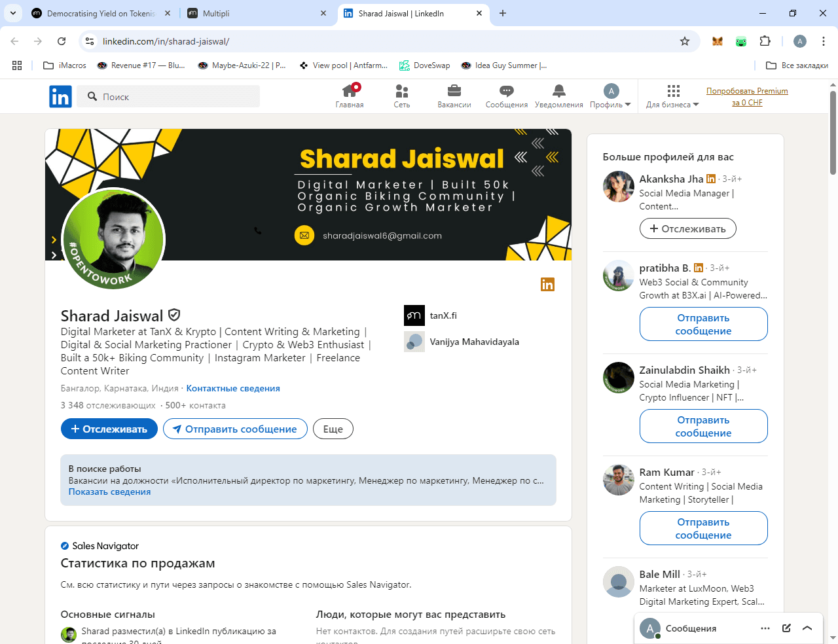The height and width of the screenshot is (644, 838).
Task: Open the Вакансии jobs icon
Action: pyautogui.click(x=454, y=96)
